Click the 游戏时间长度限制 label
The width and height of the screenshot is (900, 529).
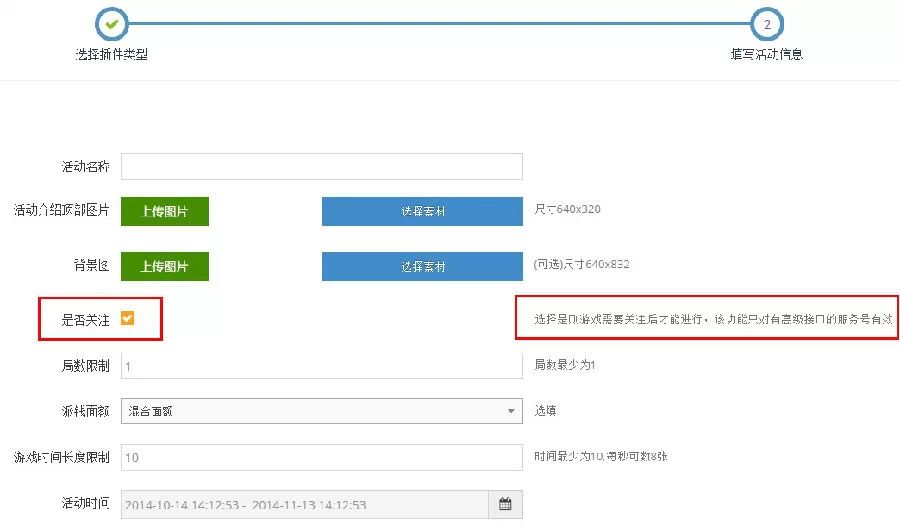(62, 457)
